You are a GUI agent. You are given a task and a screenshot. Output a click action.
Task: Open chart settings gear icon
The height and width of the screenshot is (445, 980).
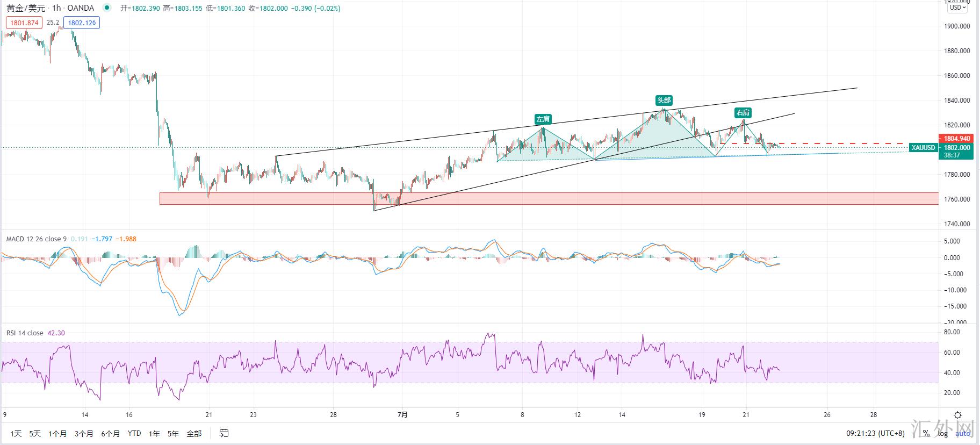(957, 415)
